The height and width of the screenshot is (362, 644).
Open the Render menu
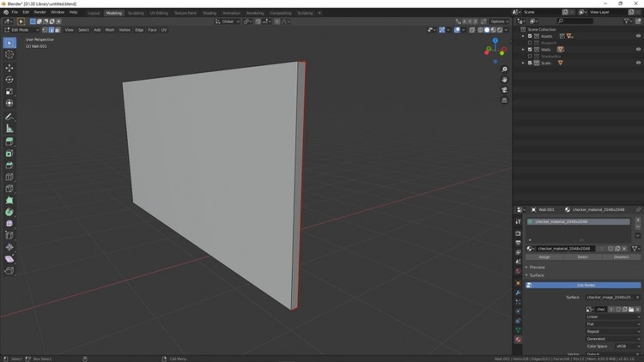point(39,13)
